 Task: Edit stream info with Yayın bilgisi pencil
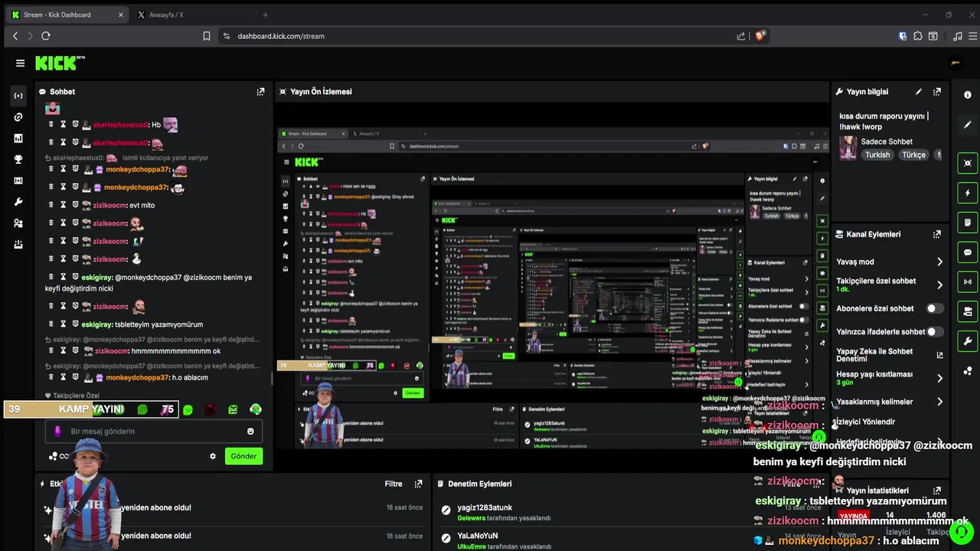(919, 92)
